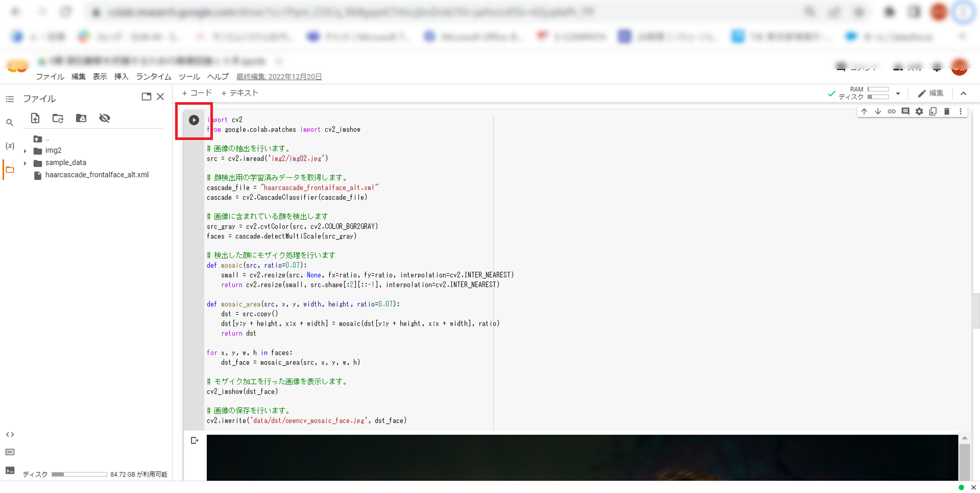Expand the sample_data folder
Image resolution: width=980 pixels, height=493 pixels.
point(25,163)
